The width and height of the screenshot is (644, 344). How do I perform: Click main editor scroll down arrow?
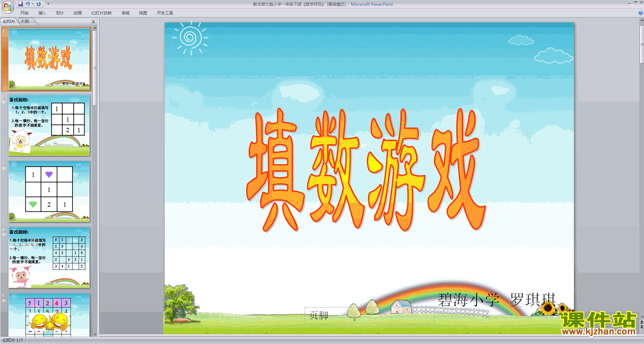click(642, 317)
